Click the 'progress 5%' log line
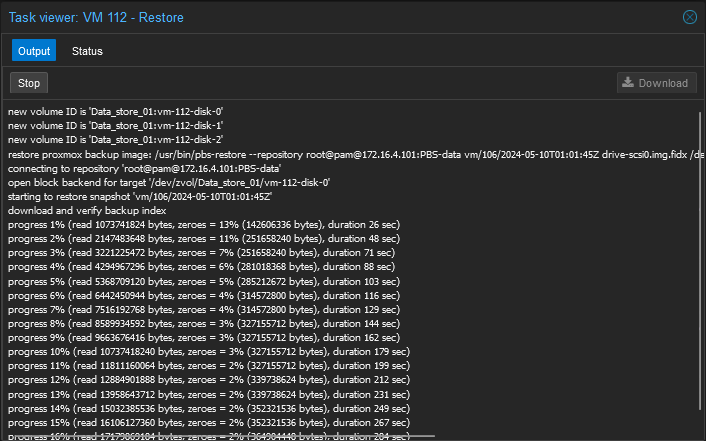The image size is (706, 441). point(204,282)
